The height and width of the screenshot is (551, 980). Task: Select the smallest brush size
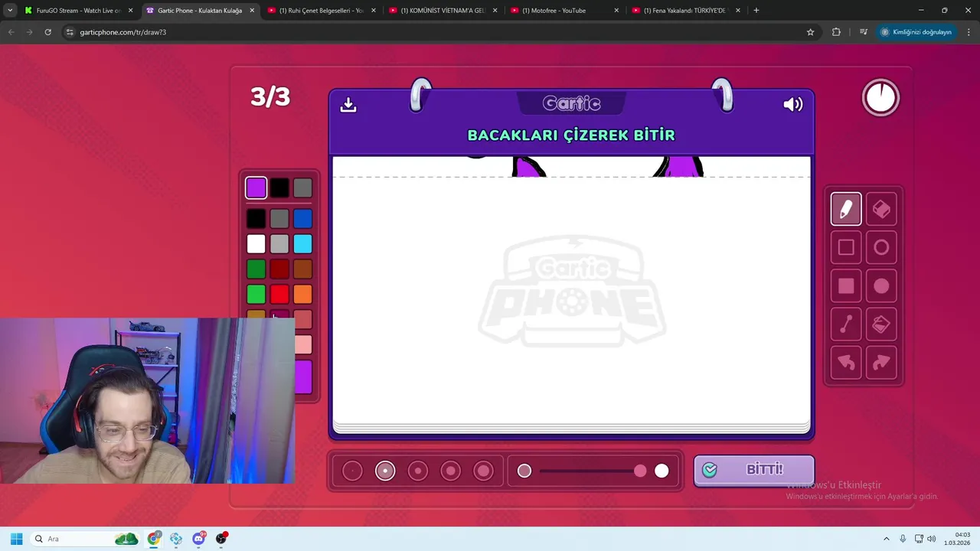pos(352,471)
